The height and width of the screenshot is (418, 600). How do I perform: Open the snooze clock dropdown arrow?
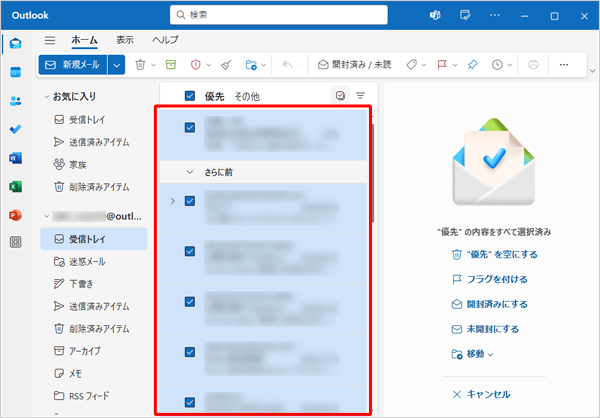[510, 65]
